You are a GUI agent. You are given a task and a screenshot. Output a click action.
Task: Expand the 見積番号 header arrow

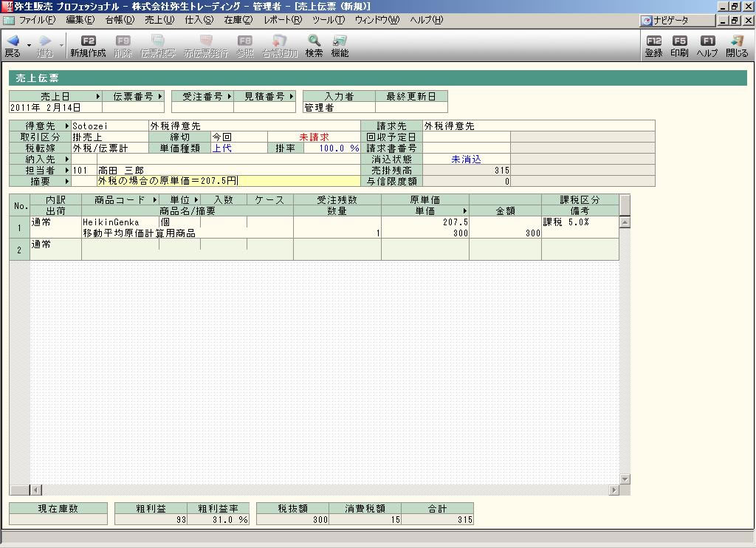tap(292, 97)
